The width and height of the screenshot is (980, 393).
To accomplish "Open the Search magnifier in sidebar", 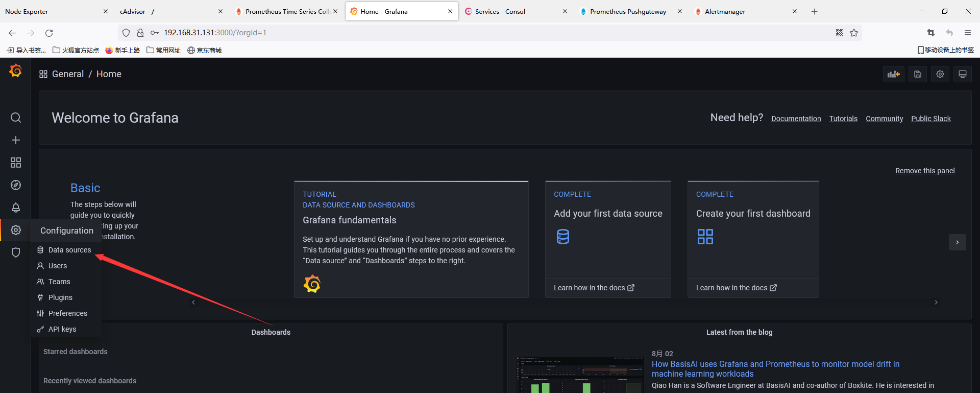I will (x=16, y=118).
